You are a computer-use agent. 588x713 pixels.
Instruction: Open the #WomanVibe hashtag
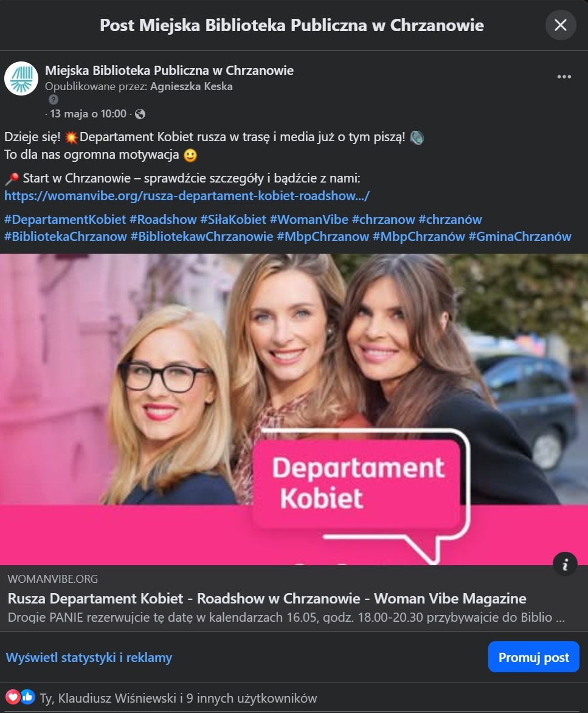pyautogui.click(x=309, y=220)
